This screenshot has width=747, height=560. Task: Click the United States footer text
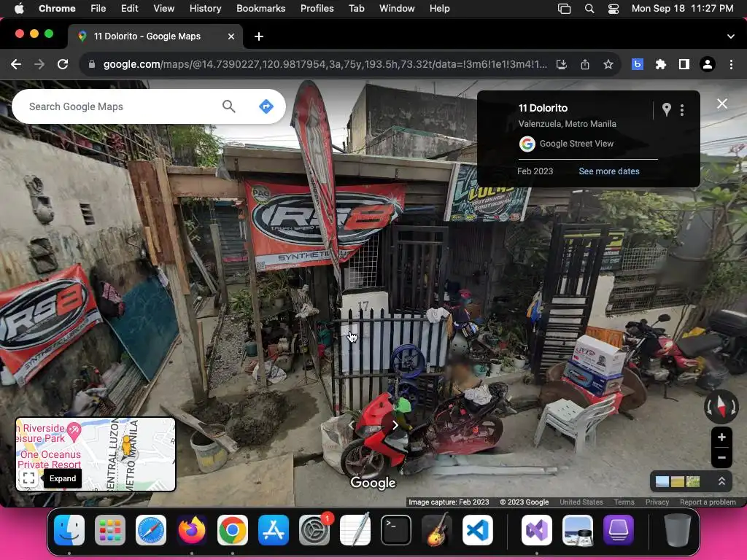581,502
